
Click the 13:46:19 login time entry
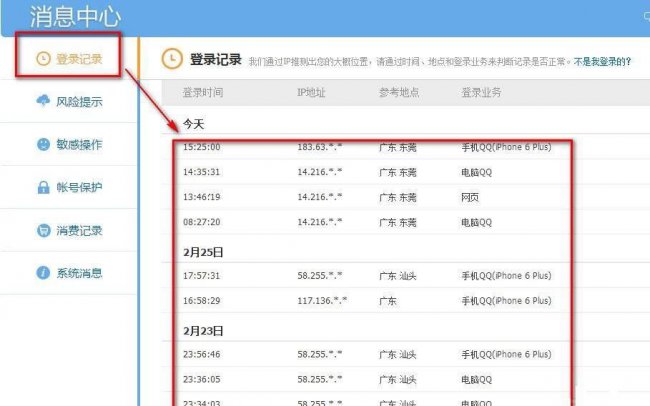click(x=201, y=197)
